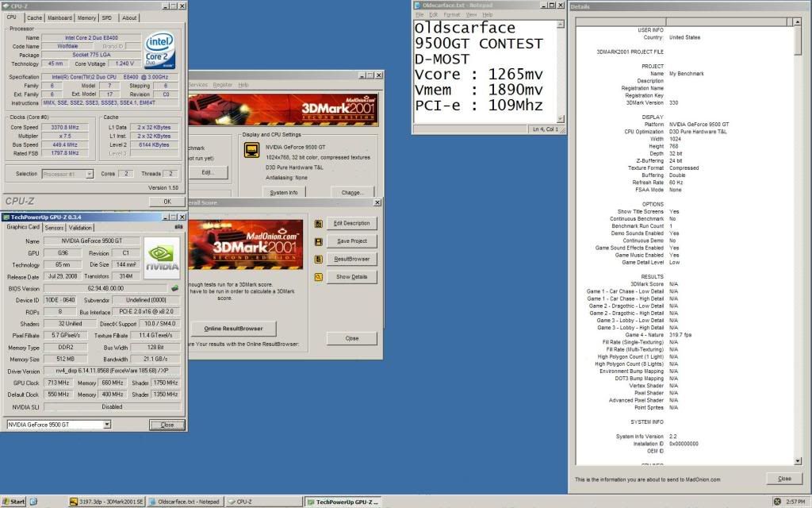This screenshot has height=508, width=812.
Task: Click Show Details in the score dialog
Action: click(351, 277)
